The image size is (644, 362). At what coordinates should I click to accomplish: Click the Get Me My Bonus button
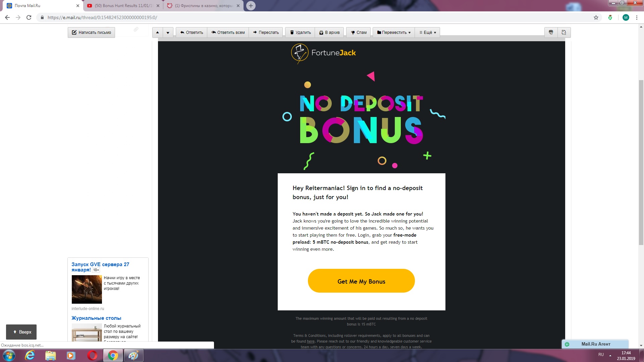coord(361,281)
